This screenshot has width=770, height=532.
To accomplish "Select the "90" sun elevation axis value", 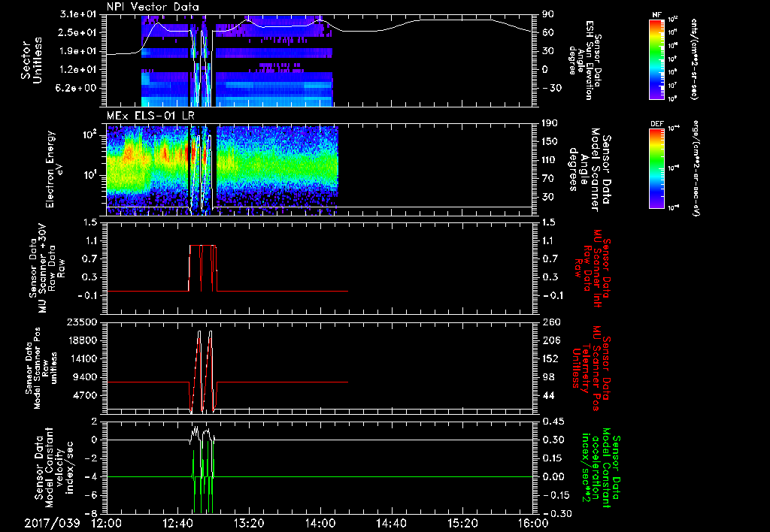I will tap(548, 14).
